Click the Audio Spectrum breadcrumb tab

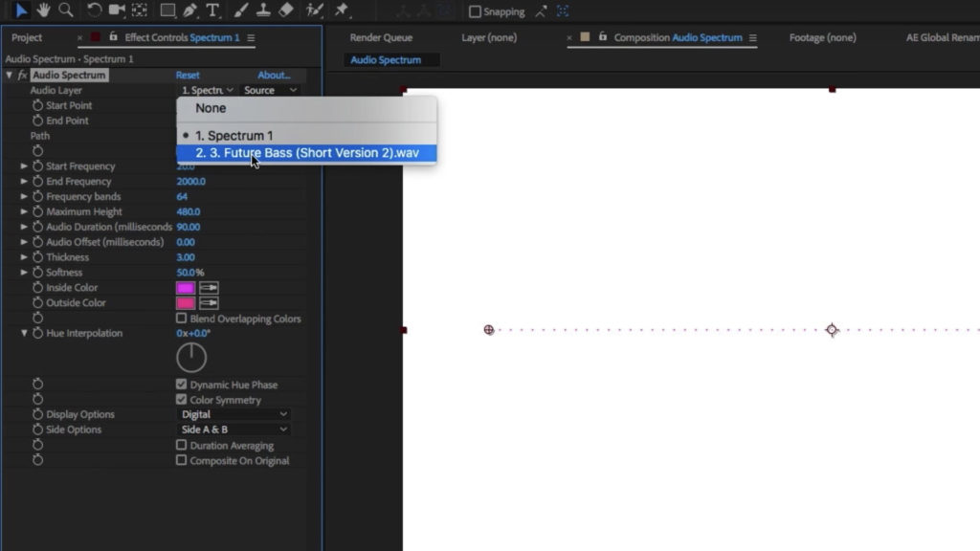[386, 60]
